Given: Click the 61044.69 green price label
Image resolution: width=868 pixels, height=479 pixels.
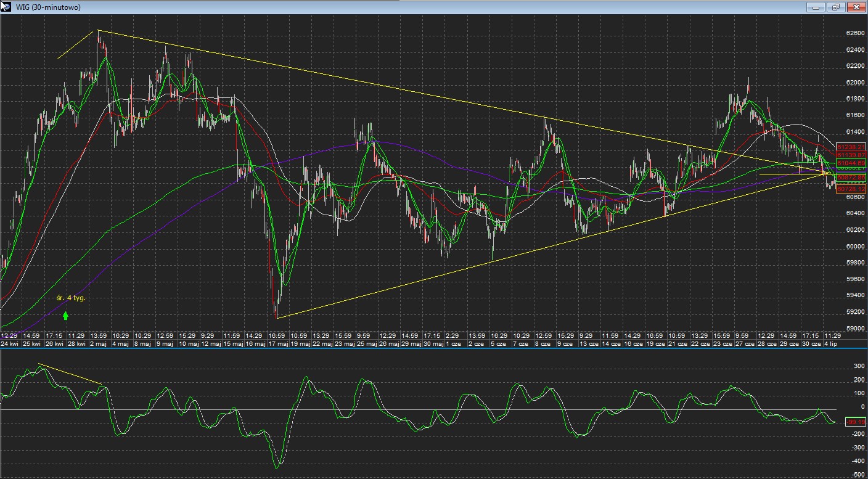Looking at the screenshot, I should [851, 163].
